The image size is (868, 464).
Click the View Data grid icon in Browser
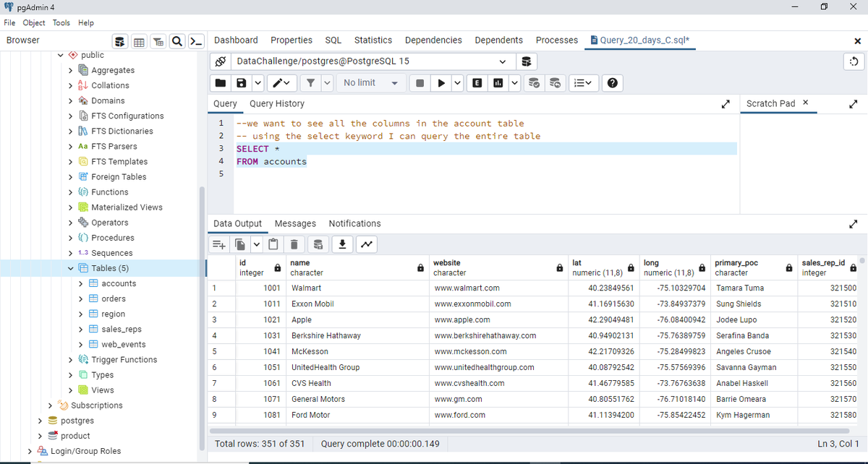140,40
